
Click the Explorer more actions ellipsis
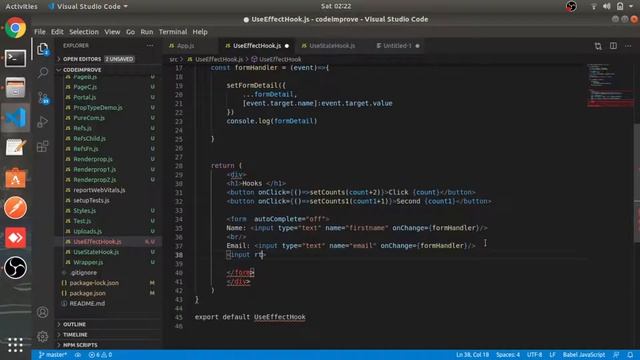[x=150, y=46]
